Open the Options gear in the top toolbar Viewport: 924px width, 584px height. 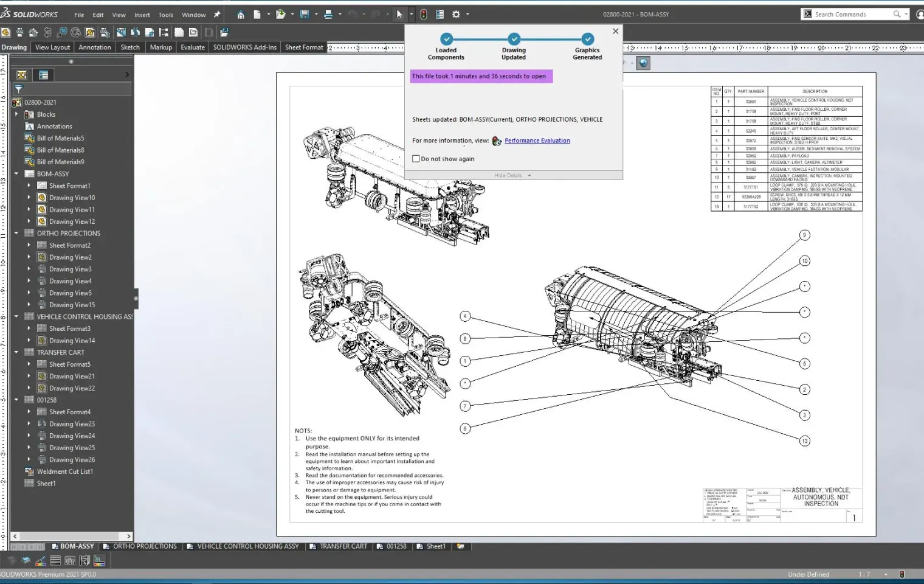tap(456, 15)
